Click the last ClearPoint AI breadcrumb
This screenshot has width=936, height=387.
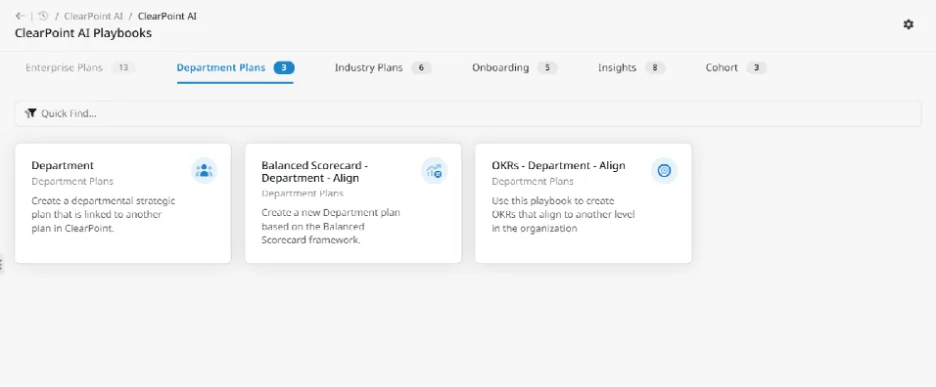[x=167, y=16]
